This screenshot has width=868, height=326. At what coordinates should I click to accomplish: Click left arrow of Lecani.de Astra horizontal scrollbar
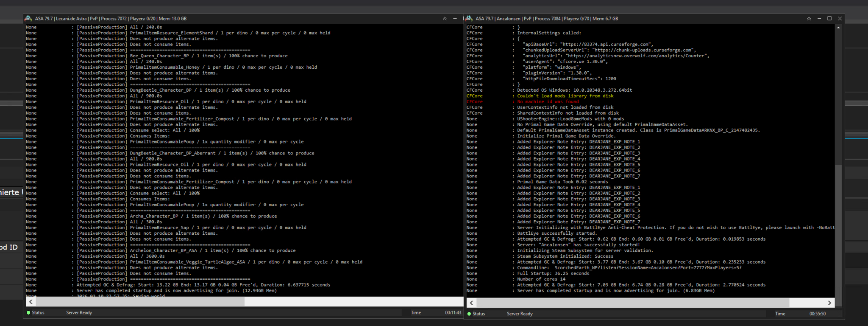point(31,302)
